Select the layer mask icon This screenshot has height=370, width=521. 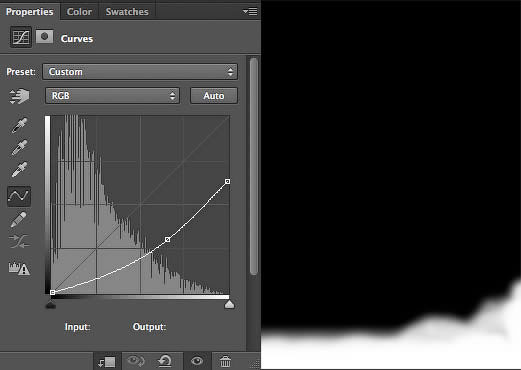pyautogui.click(x=44, y=36)
